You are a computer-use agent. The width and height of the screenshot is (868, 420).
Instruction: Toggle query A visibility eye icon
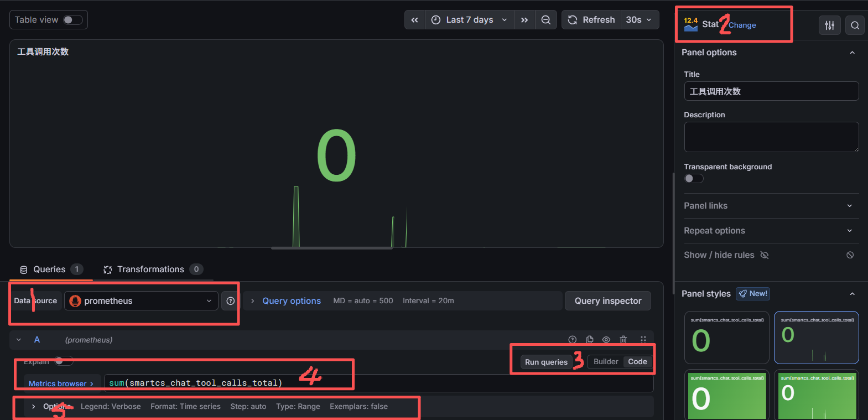(606, 340)
